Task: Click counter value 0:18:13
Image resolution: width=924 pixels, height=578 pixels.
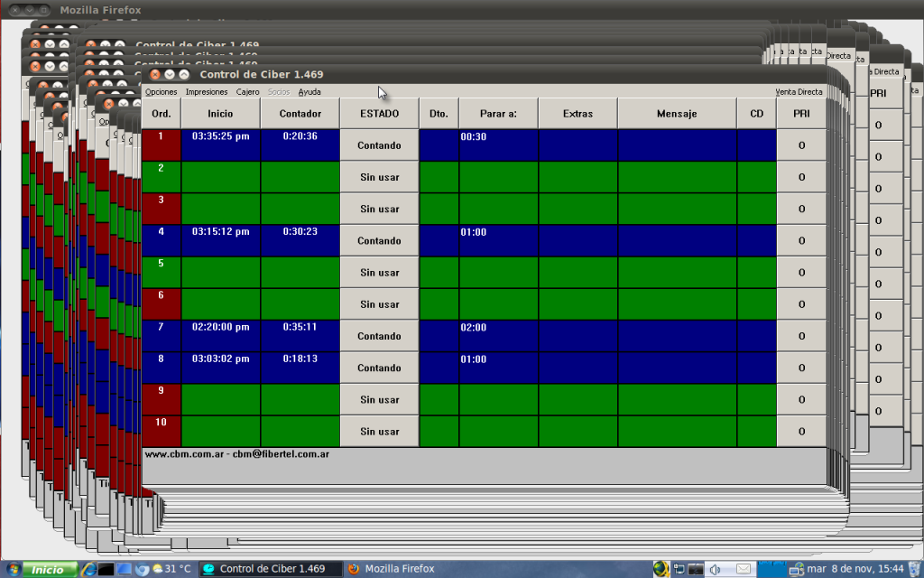Action: [300, 359]
